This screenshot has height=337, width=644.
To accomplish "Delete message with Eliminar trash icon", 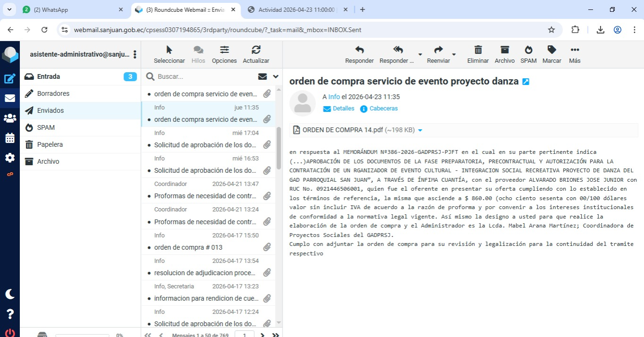I will (478, 50).
